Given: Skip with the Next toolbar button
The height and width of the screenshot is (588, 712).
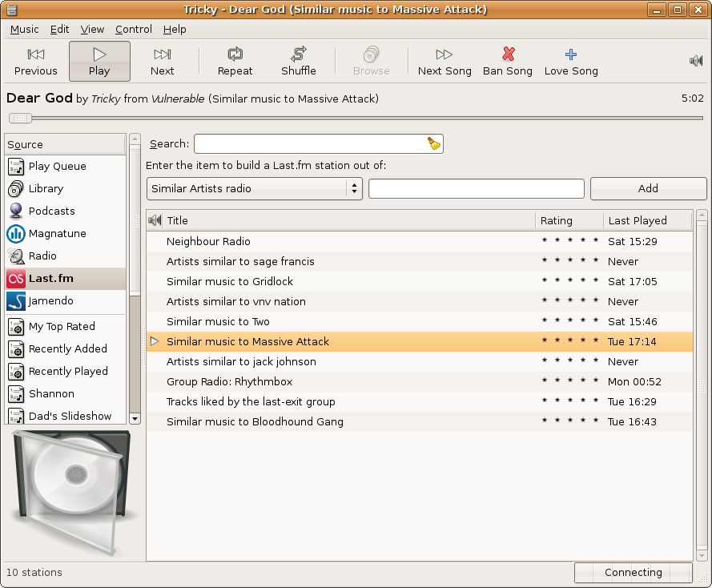Looking at the screenshot, I should (x=162, y=62).
